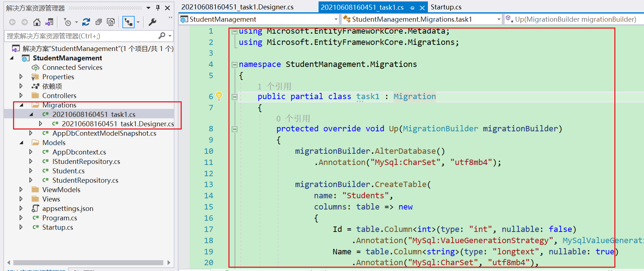Click the horizontal scrollbar right arrow

(x=169, y=263)
